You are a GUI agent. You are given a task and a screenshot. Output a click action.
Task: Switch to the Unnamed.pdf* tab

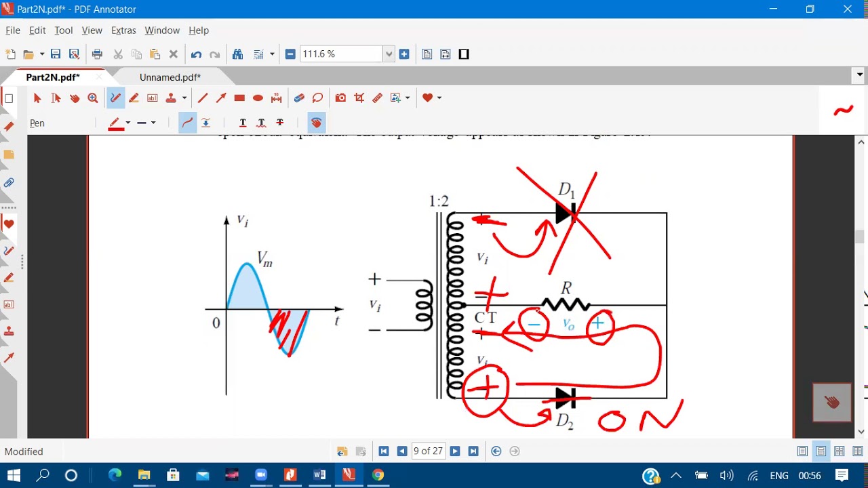pos(170,77)
